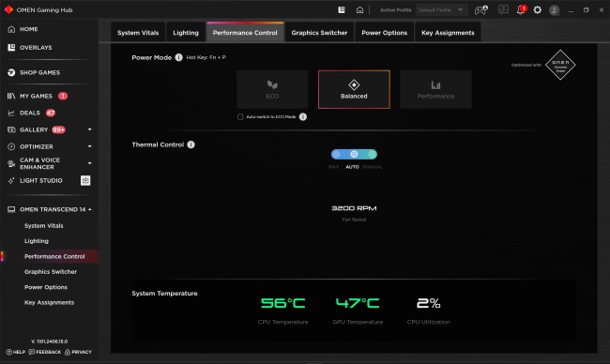Enable Auto-switch to ECO Mode checkbox
This screenshot has height=364, width=610.
(x=240, y=116)
